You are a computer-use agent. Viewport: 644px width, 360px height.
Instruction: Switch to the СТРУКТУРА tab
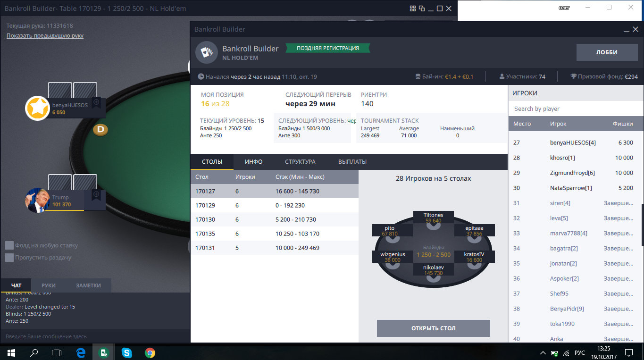pos(300,162)
